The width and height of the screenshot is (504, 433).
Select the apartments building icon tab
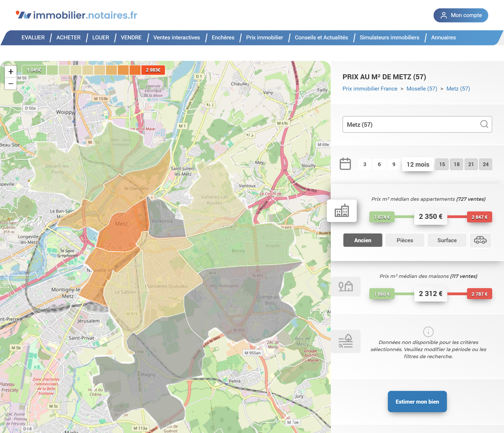[342, 211]
